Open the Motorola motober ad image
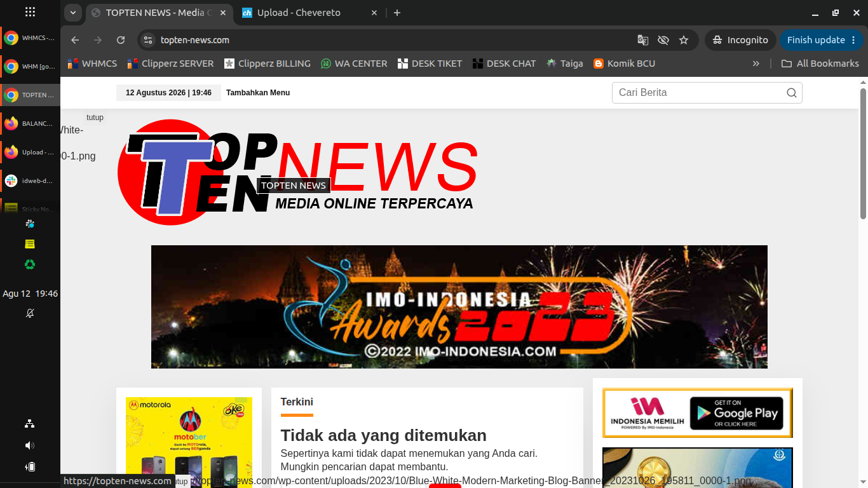The image size is (868, 488). coord(189,442)
